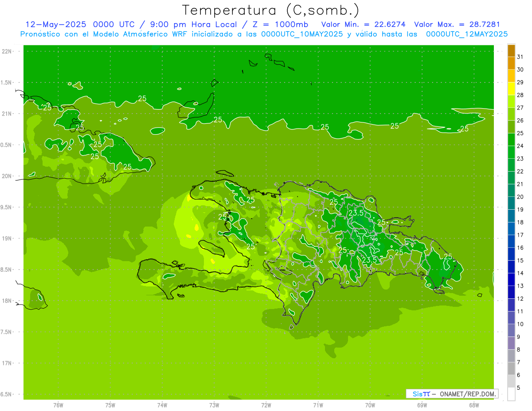Click the 70W longitude axis label
The width and height of the screenshot is (532, 411).
370,405
